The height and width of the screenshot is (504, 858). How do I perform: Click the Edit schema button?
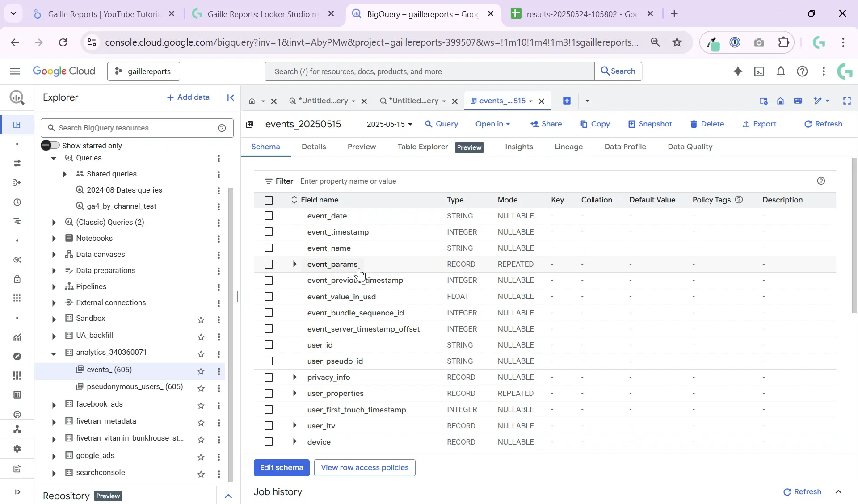(281, 468)
